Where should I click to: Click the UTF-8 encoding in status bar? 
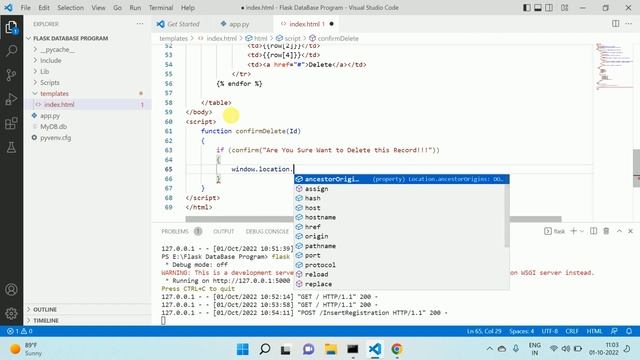click(x=549, y=331)
